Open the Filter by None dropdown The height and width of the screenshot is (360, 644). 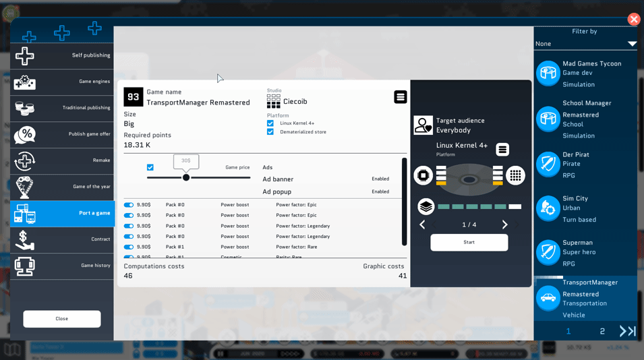(586, 44)
